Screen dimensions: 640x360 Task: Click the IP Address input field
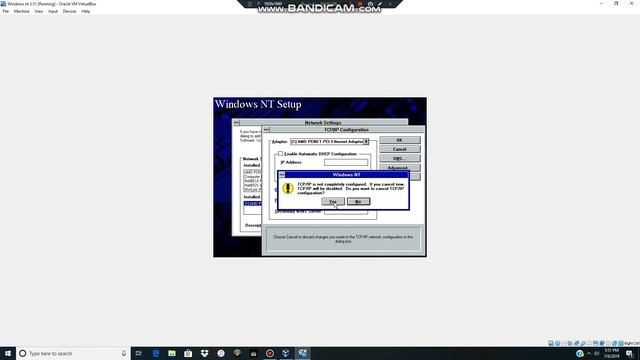click(346, 162)
